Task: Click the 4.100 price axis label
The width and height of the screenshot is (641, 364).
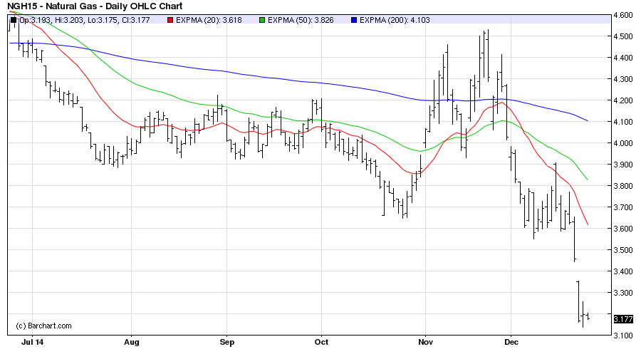Action: 623,122
